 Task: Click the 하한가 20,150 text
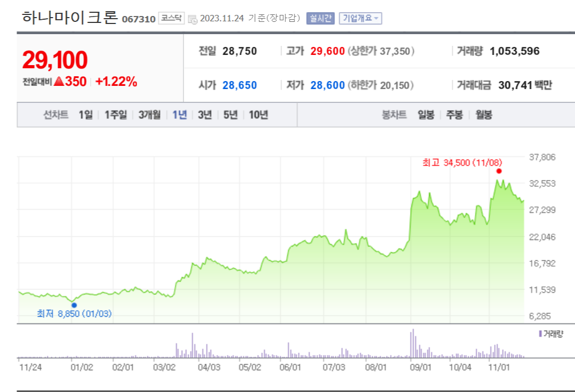(381, 85)
